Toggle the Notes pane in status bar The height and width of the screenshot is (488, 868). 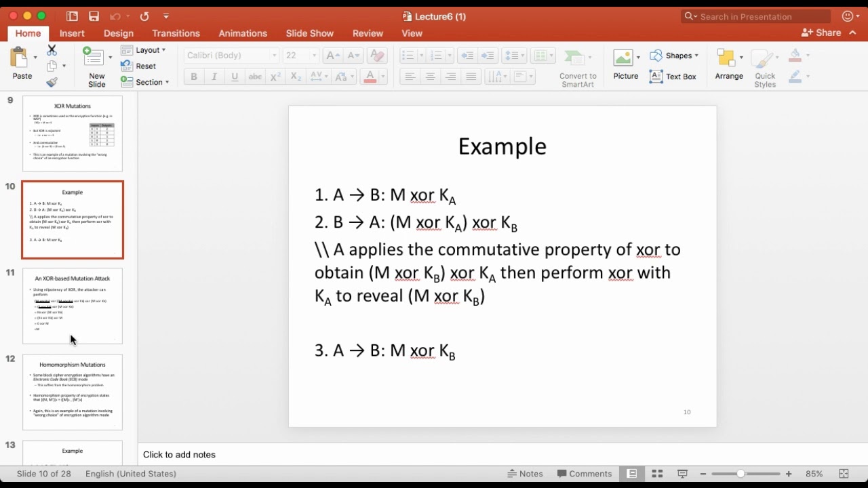pos(526,474)
